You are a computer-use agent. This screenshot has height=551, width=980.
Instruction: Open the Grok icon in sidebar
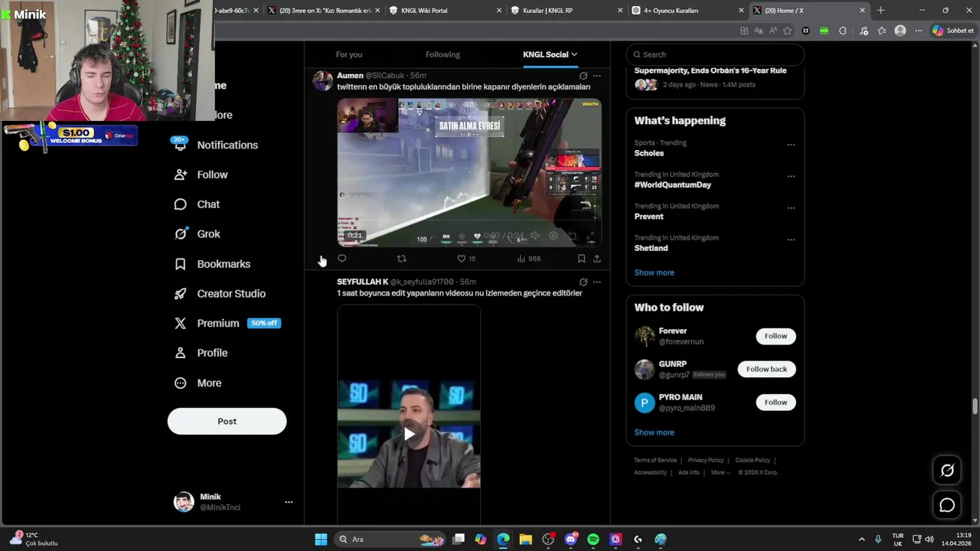180,234
